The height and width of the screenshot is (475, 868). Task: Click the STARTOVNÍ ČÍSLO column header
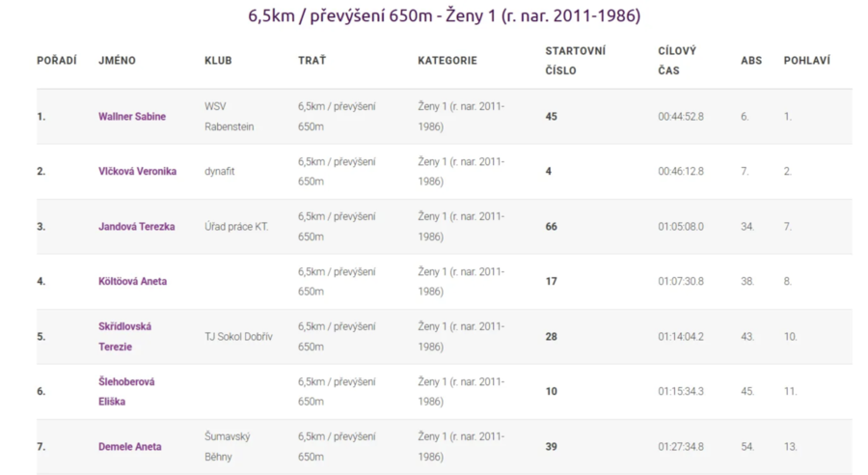click(575, 60)
